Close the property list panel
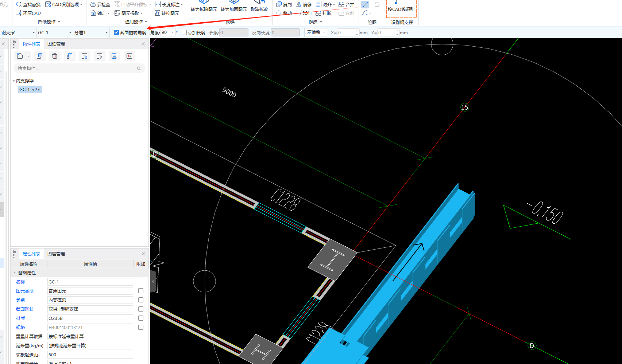This screenshot has height=364, width=622. pyautogui.click(x=143, y=254)
